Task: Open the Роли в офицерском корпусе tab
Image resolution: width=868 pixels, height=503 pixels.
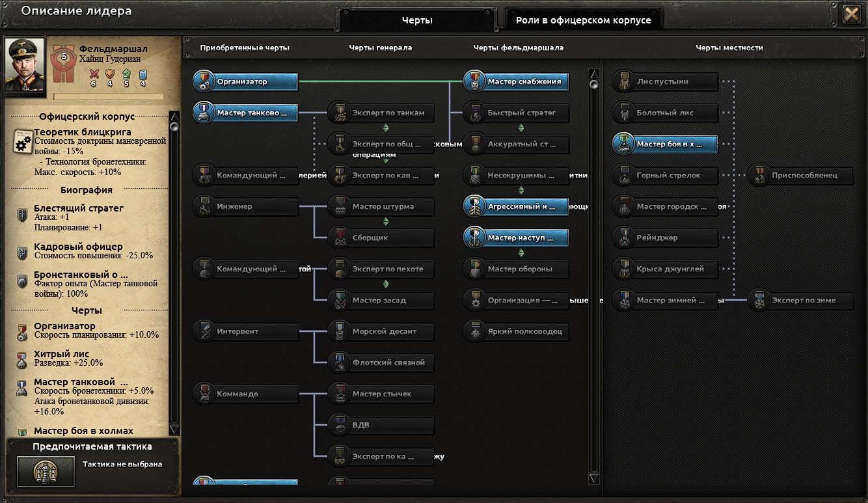Action: click(x=584, y=20)
